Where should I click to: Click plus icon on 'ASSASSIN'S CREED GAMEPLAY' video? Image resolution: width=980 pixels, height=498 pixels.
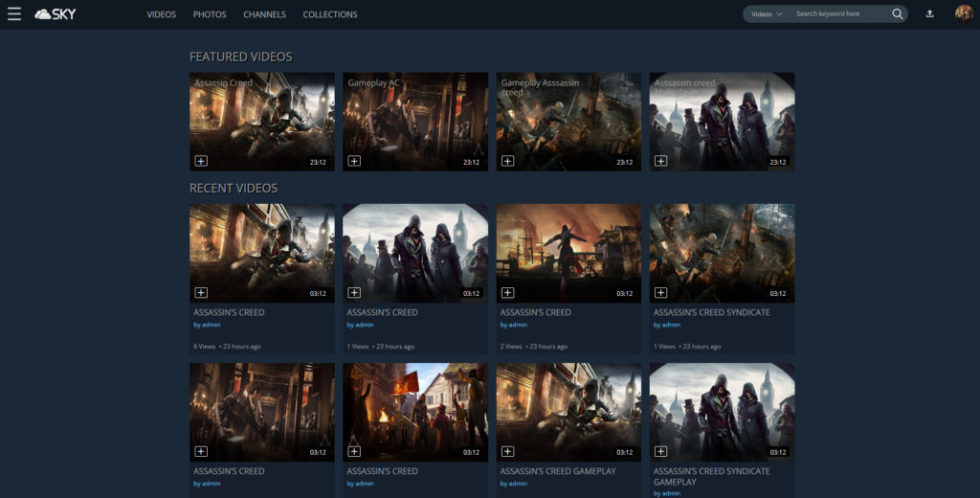[x=507, y=452]
